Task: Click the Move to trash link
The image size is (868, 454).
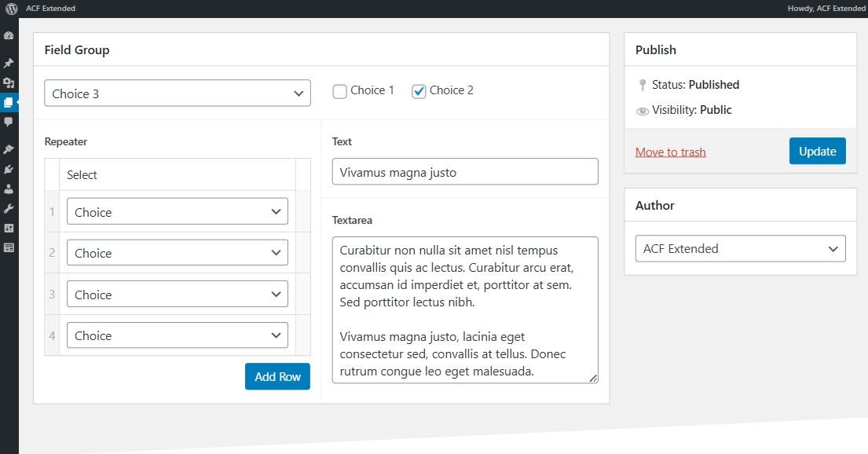Action: click(670, 152)
